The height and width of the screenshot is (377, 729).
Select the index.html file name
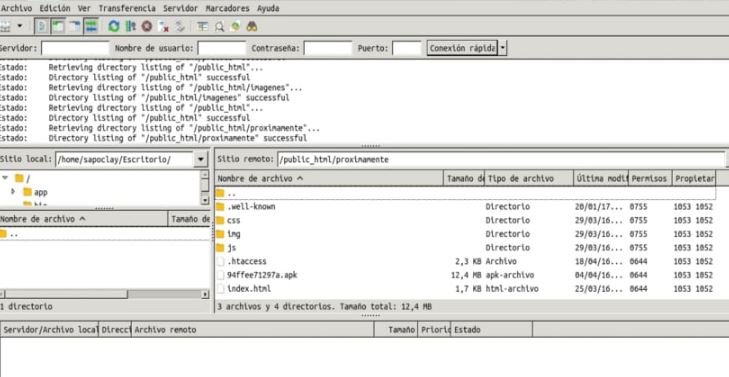249,289
